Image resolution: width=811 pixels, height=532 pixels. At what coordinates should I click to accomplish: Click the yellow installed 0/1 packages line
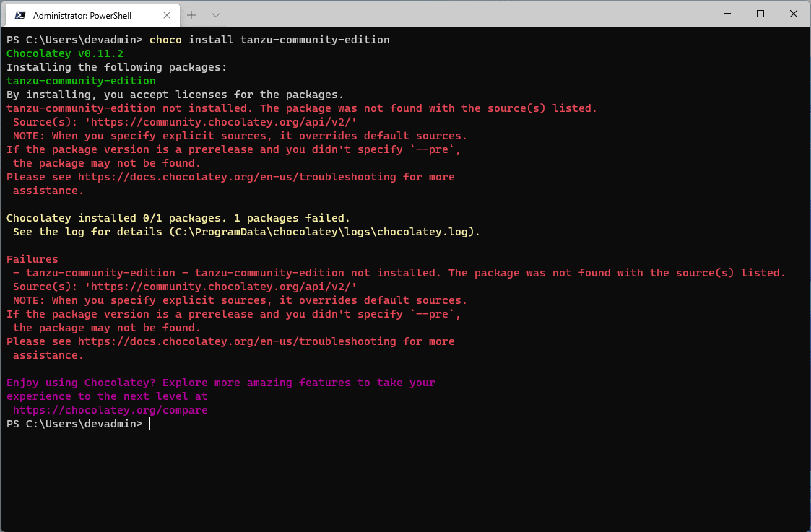[x=178, y=218]
